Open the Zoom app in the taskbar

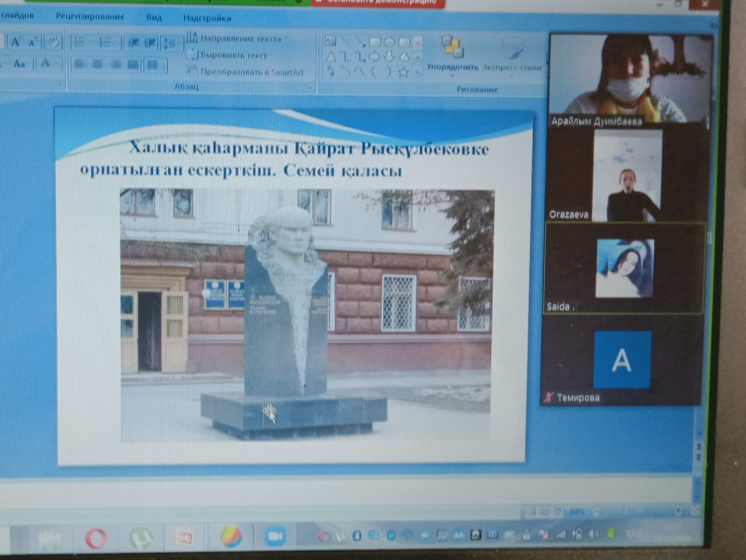tap(275, 536)
